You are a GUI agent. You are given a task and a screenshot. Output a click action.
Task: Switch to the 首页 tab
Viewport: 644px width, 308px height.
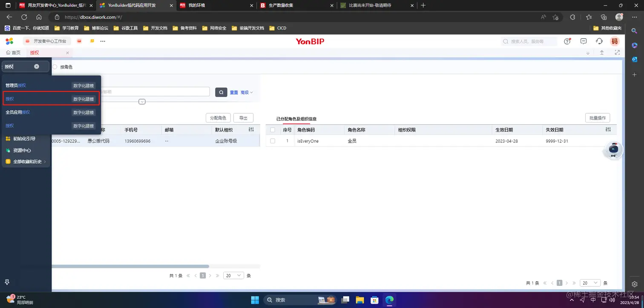pyautogui.click(x=13, y=52)
